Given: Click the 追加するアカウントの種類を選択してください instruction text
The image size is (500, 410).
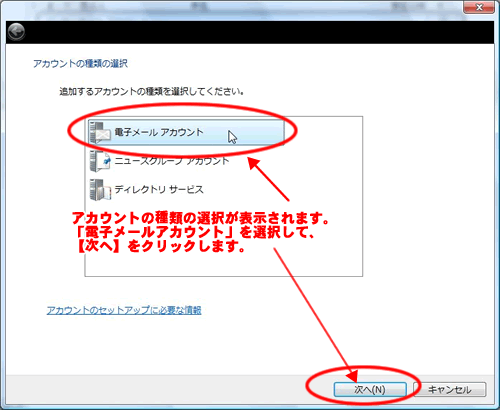Looking at the screenshot, I should 152,91.
